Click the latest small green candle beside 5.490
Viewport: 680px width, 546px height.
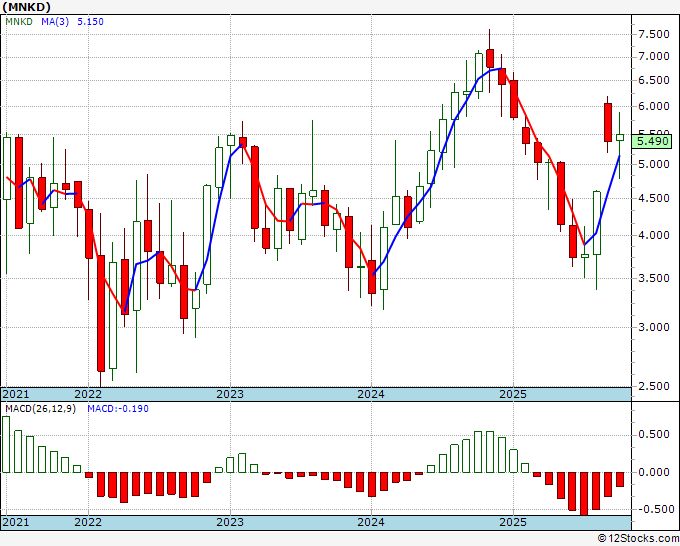pos(620,137)
